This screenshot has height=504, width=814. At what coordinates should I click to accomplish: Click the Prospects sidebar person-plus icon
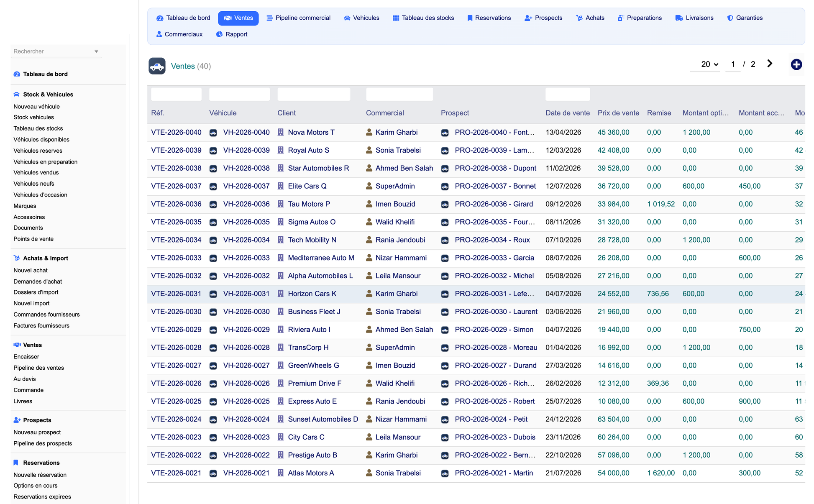click(x=17, y=420)
